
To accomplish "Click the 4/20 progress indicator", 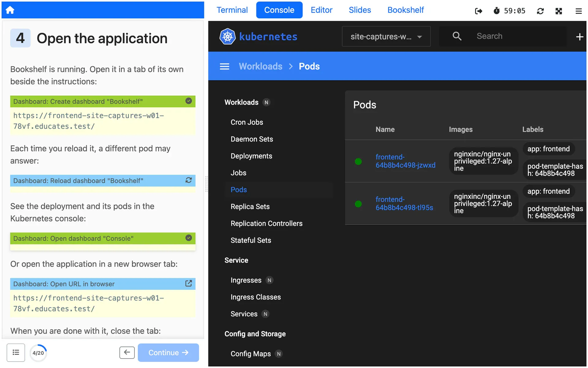I will coord(38,353).
